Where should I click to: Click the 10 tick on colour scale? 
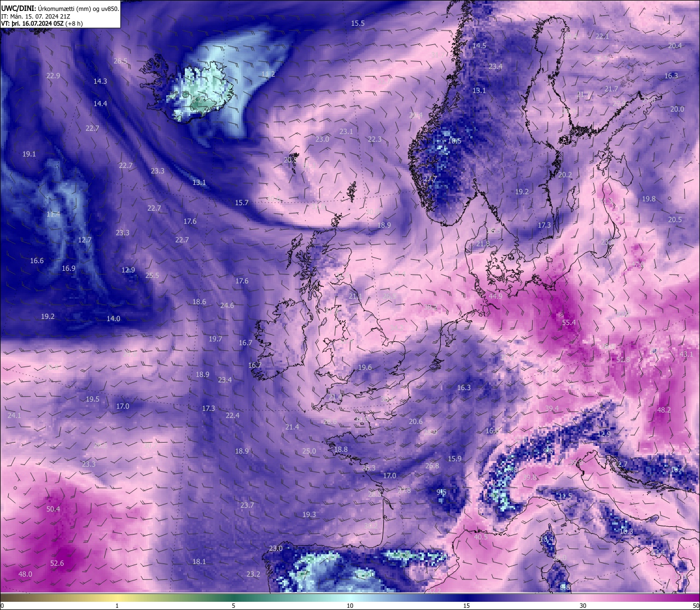pyautogui.click(x=350, y=606)
